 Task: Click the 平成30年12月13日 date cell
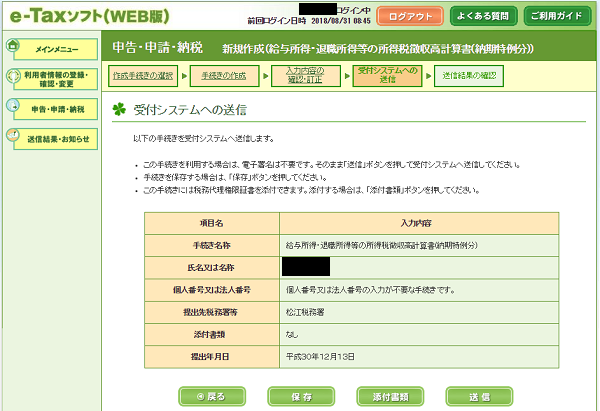pyautogui.click(x=419, y=357)
